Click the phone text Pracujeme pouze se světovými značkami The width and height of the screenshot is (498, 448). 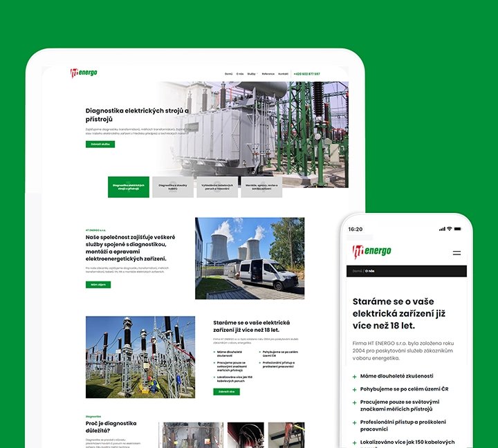400,405
